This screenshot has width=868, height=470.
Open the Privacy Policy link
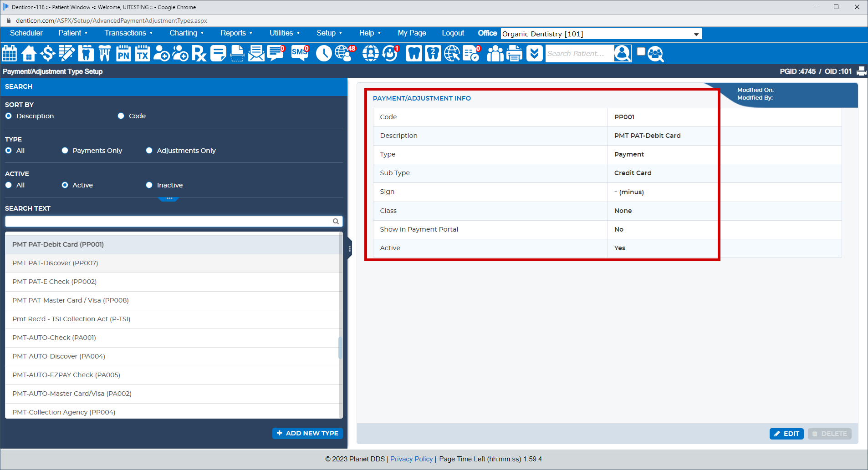coord(411,459)
